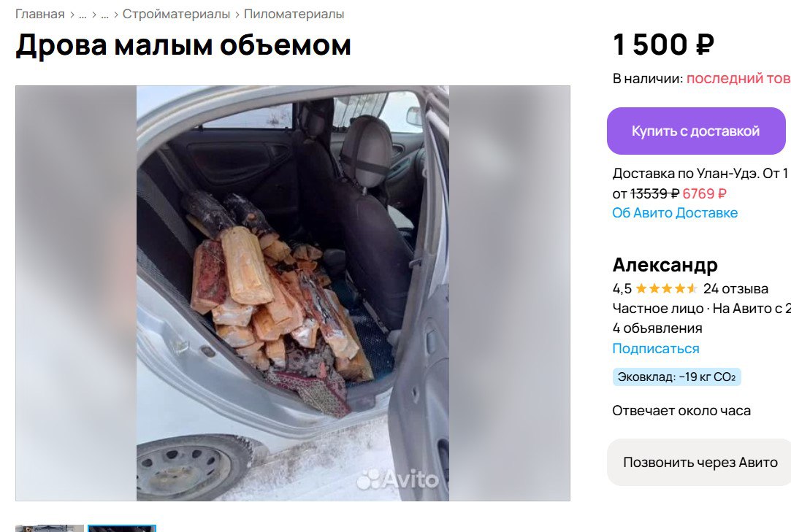Select the blue-highlighted second thumbnail

point(122,528)
